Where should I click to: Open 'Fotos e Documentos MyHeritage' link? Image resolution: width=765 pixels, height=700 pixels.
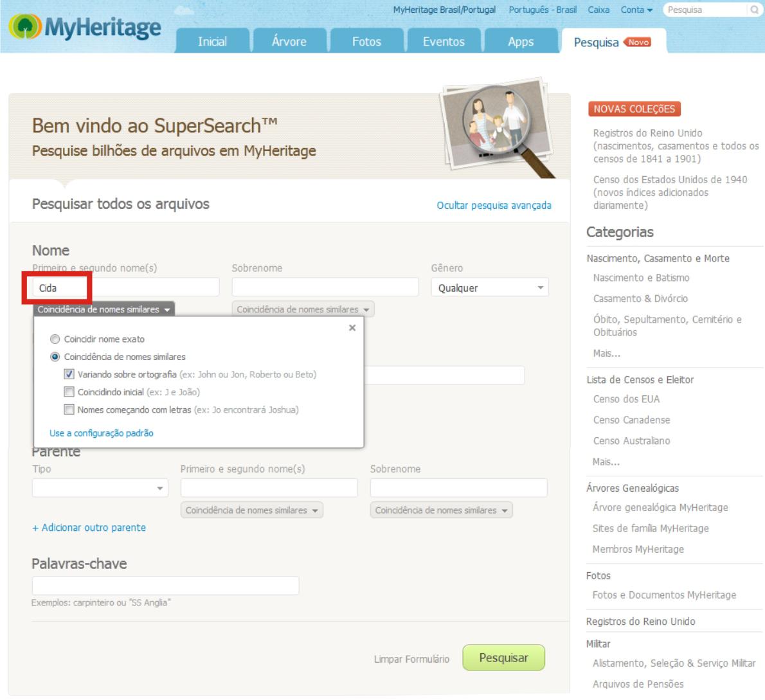(x=664, y=595)
